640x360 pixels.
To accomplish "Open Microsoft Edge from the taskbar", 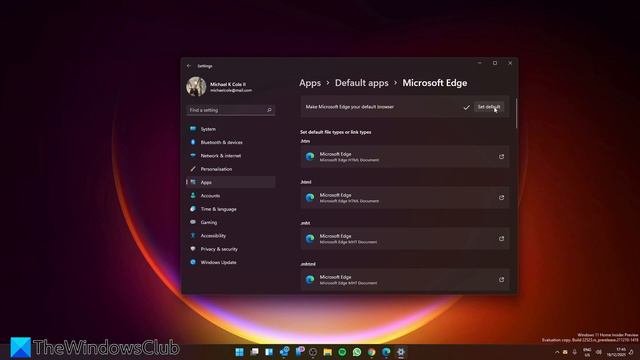I will tap(386, 352).
